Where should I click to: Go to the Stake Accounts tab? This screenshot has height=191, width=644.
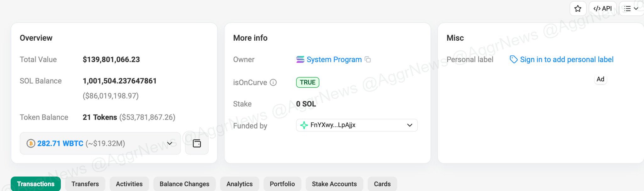[334, 184]
